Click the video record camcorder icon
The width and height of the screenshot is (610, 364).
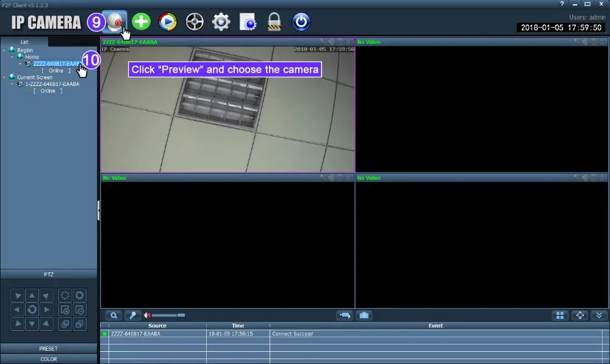click(345, 315)
